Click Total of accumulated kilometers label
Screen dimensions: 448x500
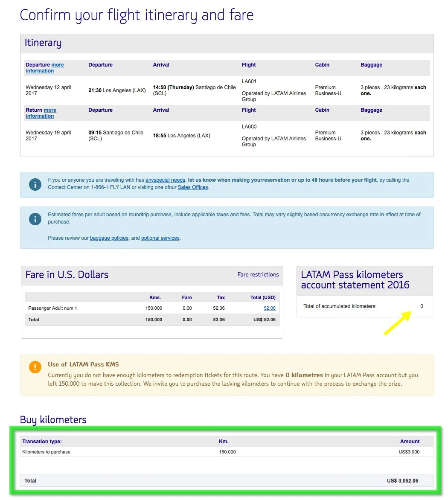click(340, 306)
